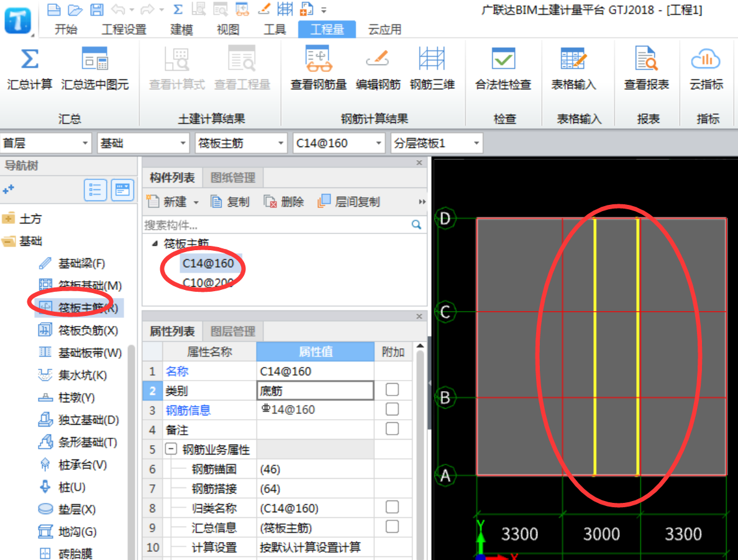The width and height of the screenshot is (738, 560).
Task: Expand quick access toolbar overflow arrow
Action: [x=324, y=10]
